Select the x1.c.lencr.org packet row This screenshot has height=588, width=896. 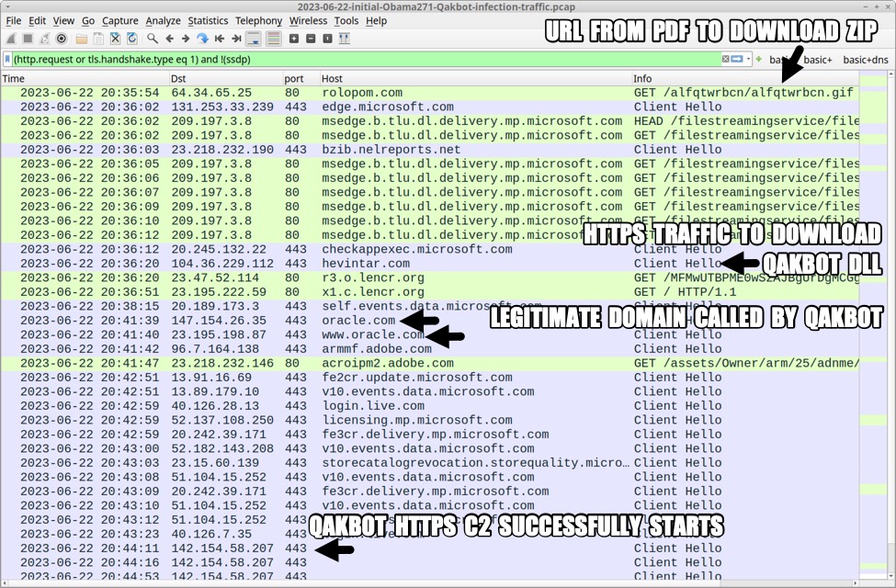(430, 292)
